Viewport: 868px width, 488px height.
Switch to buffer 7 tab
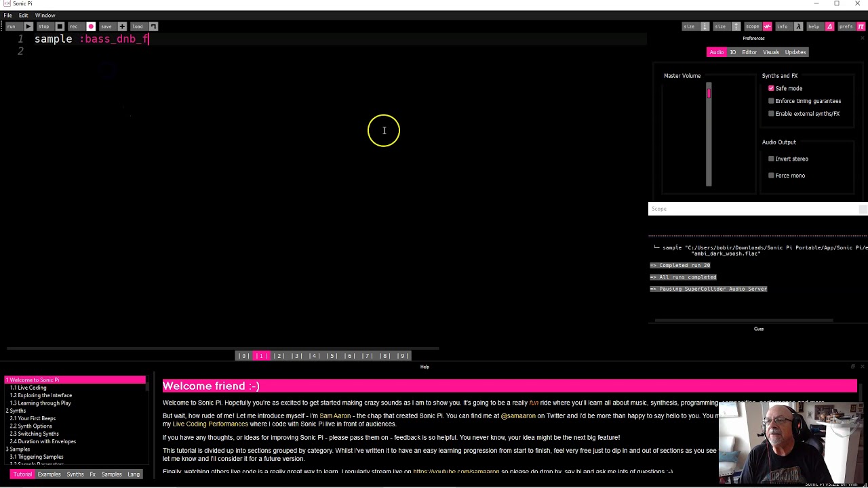(367, 356)
